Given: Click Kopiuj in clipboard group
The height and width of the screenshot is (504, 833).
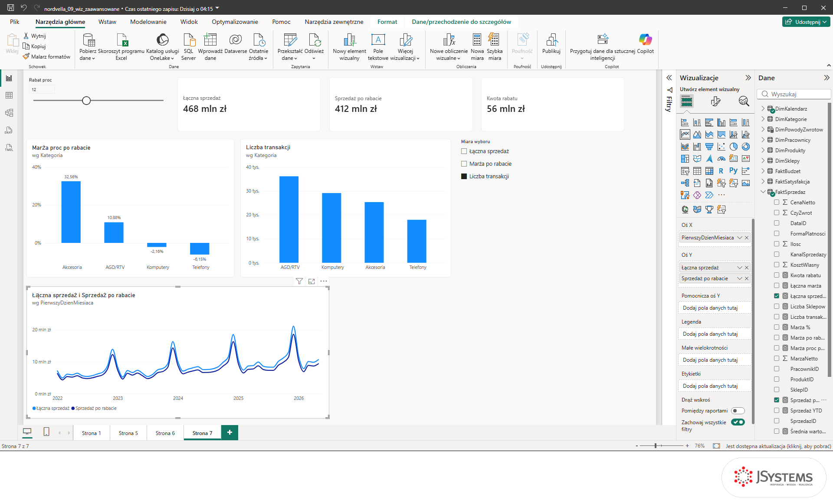Looking at the screenshot, I should click(34, 46).
